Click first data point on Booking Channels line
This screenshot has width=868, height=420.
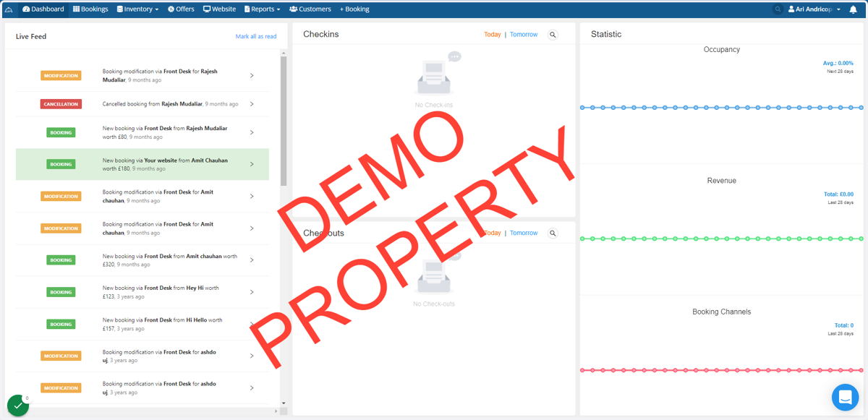(x=582, y=370)
